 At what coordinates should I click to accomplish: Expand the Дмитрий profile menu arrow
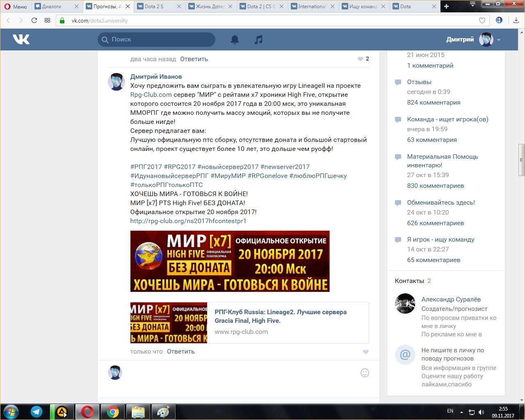499,40
